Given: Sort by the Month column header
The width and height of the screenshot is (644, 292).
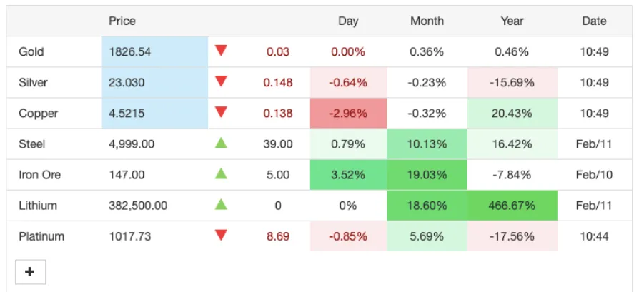Looking at the screenshot, I should click(427, 21).
